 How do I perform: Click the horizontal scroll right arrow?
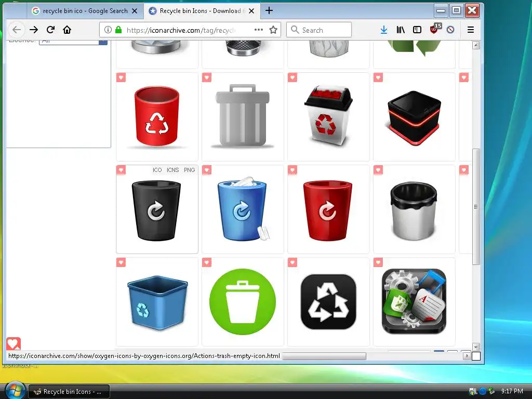coord(467,356)
